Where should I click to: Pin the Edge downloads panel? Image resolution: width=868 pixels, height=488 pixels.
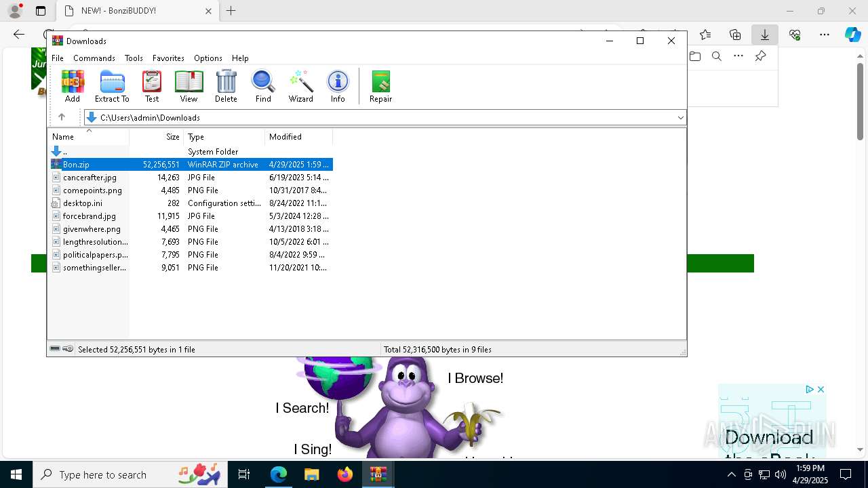[x=760, y=56]
